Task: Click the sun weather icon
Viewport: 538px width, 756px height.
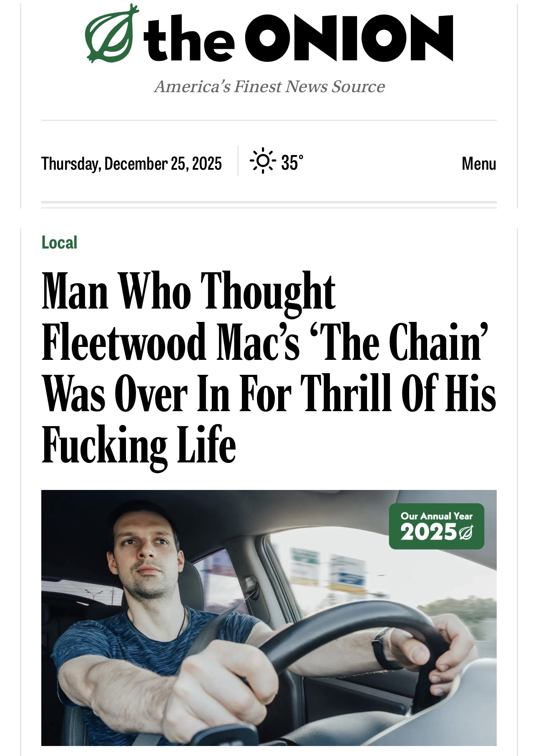Action: tap(263, 161)
